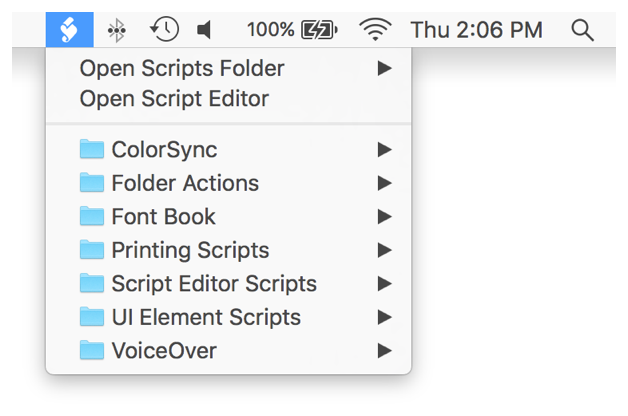Open the Wi-Fi menu

(x=375, y=30)
